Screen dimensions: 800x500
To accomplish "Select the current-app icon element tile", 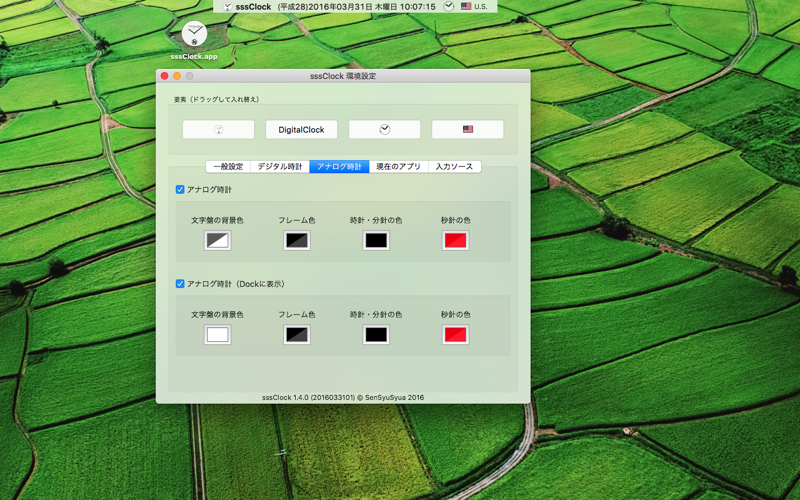I will [x=218, y=130].
